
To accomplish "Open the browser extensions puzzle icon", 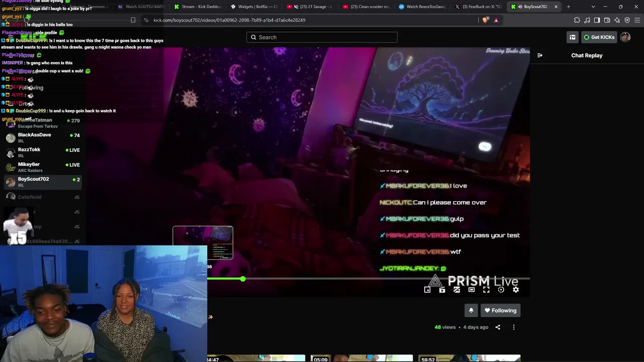I will (577, 20).
